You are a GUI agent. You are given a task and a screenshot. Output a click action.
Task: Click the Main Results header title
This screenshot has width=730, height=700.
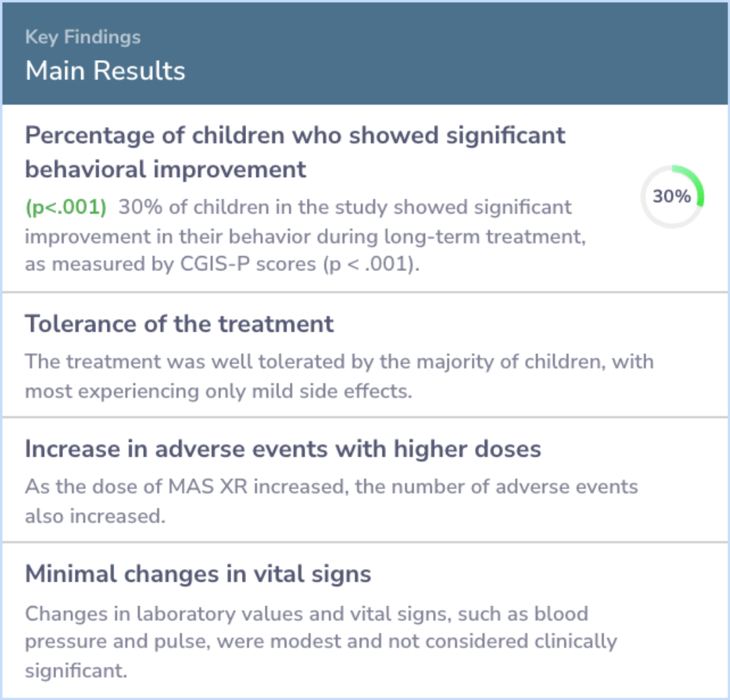pyautogui.click(x=105, y=71)
